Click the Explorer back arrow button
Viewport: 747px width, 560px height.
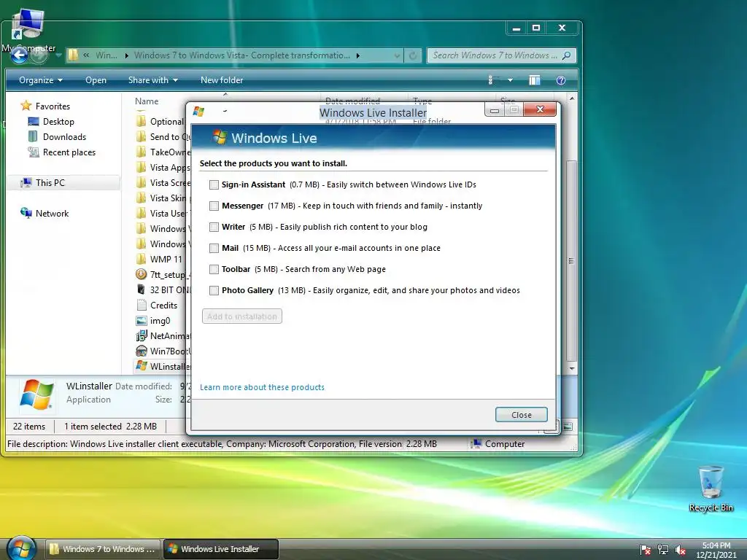pos(19,55)
